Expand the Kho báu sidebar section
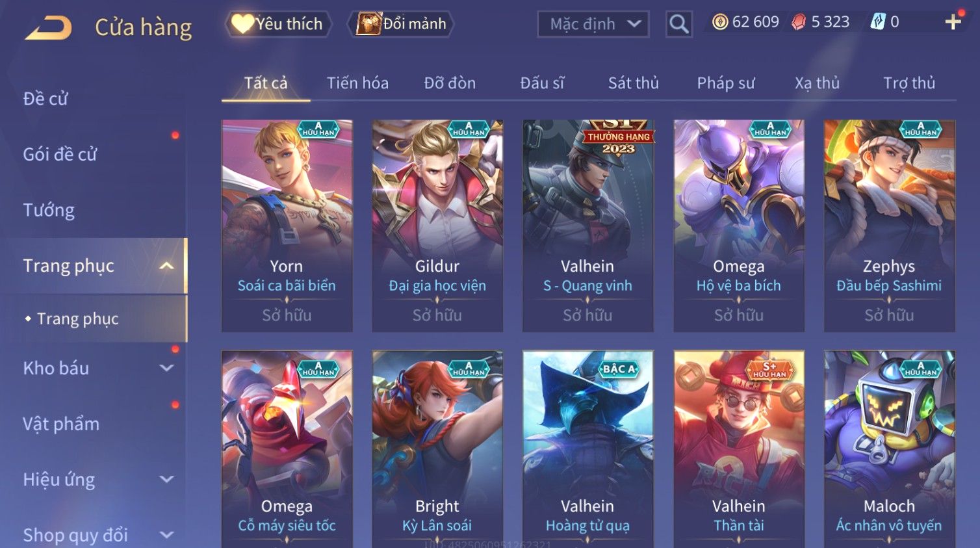 tap(166, 368)
